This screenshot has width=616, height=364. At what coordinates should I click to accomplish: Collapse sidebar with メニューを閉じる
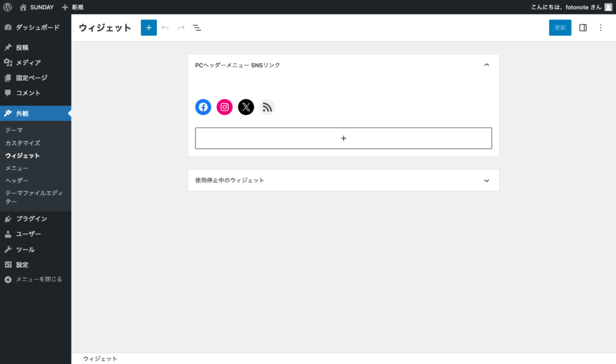pos(38,279)
